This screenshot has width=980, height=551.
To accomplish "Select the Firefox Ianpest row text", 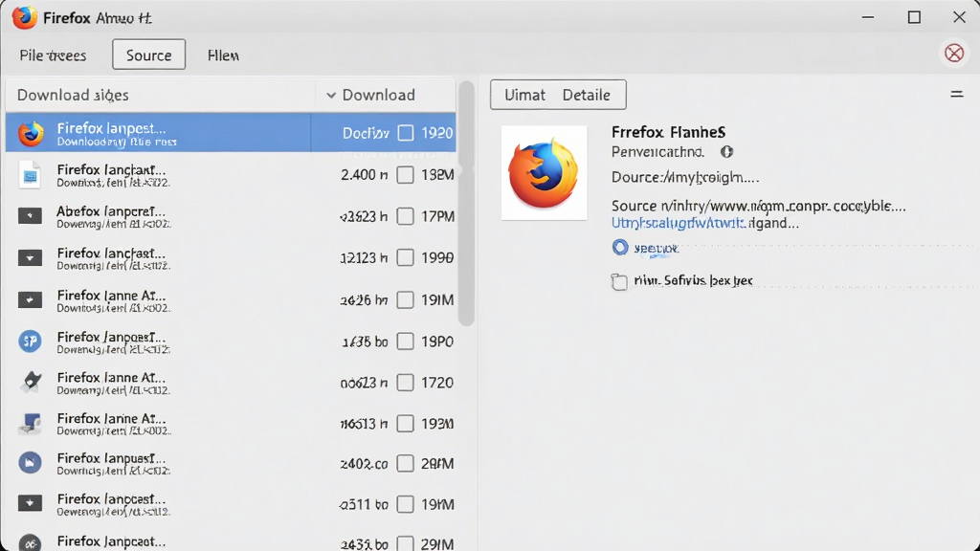I will click(x=111, y=128).
